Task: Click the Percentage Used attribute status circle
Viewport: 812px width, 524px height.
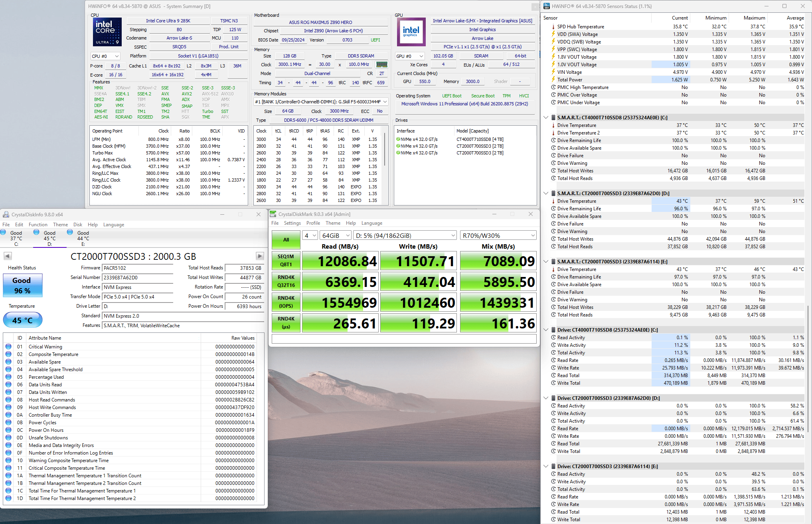Action: pyautogui.click(x=8, y=377)
